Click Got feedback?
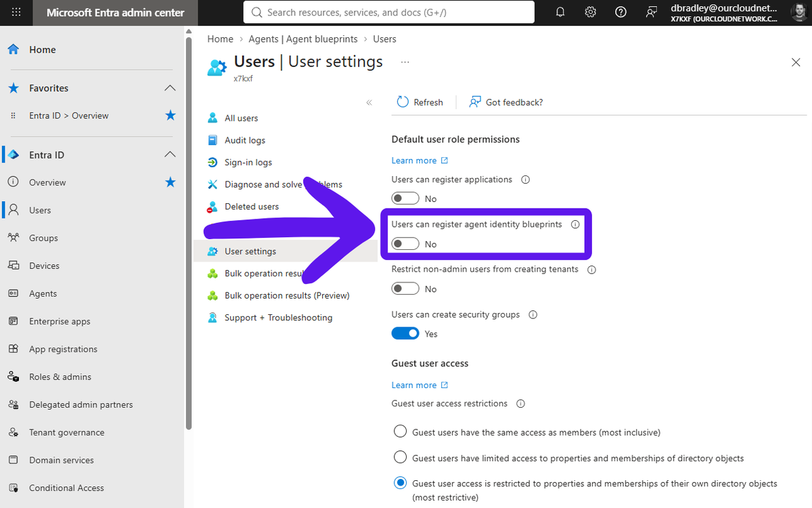 [x=506, y=102]
